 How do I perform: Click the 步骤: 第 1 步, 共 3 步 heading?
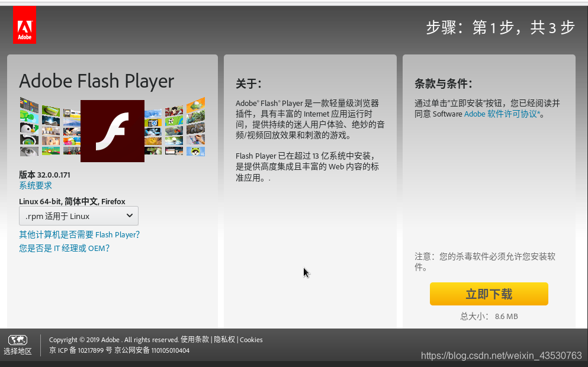click(x=500, y=27)
